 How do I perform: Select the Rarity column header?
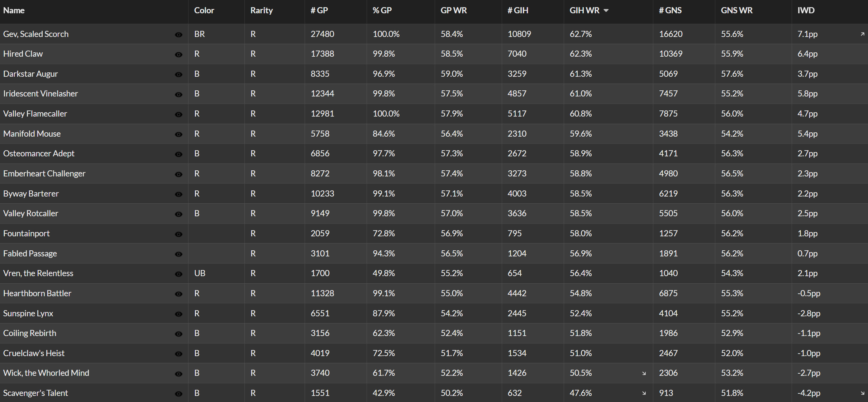click(x=261, y=10)
